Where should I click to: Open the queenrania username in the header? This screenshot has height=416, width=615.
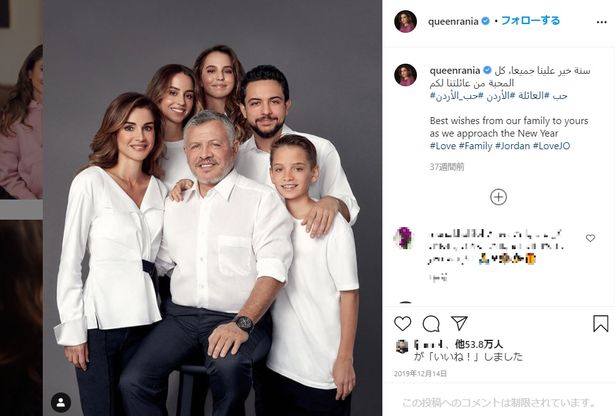[x=453, y=22]
